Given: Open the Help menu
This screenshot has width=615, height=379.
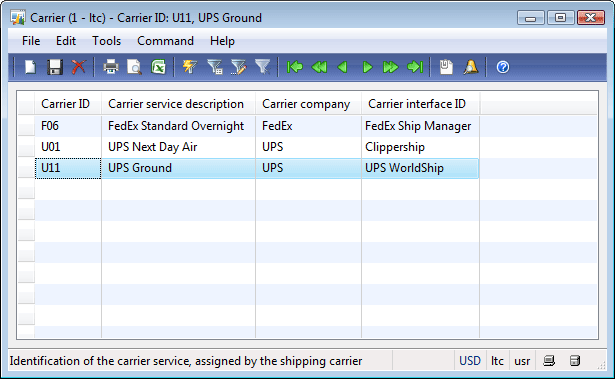Looking at the screenshot, I should (x=222, y=41).
